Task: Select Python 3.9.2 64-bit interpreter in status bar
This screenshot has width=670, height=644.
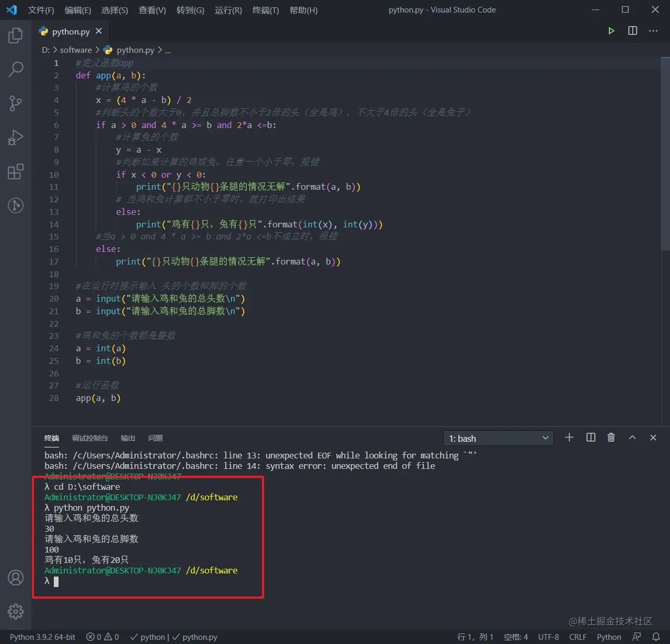Action: (43, 637)
